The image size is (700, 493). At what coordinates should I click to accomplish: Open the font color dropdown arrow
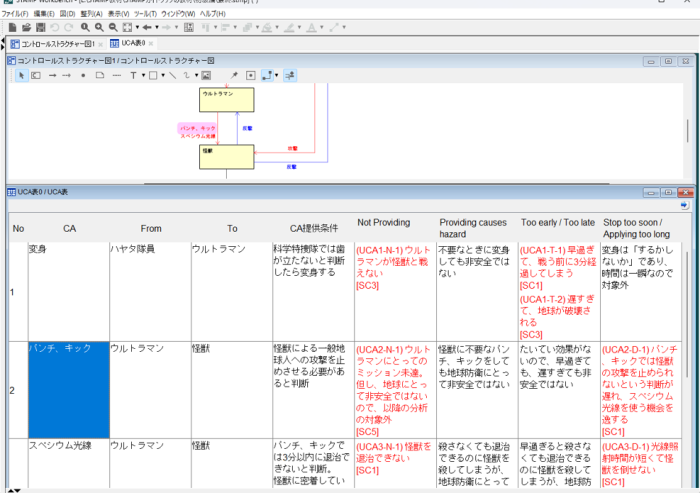pos(321,27)
